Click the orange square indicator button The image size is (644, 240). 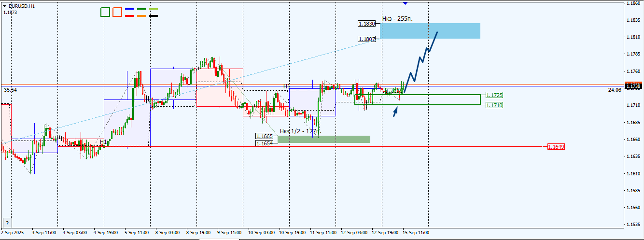tap(117, 12)
